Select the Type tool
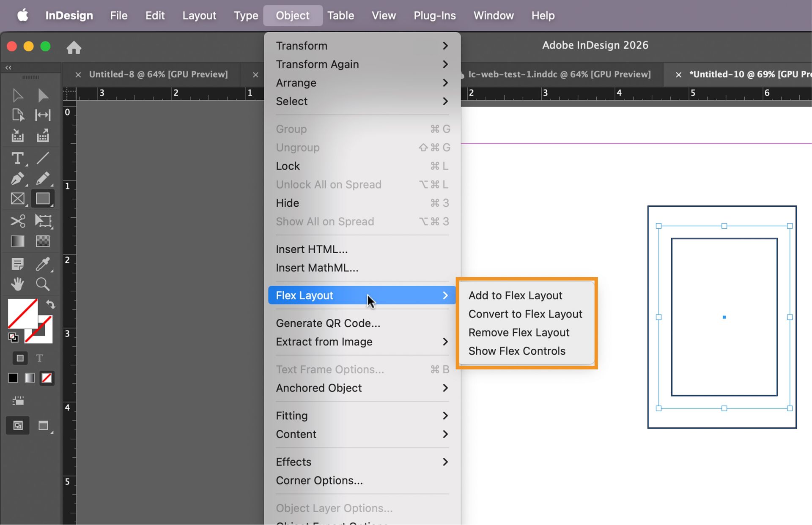This screenshot has height=525, width=812. 17,159
